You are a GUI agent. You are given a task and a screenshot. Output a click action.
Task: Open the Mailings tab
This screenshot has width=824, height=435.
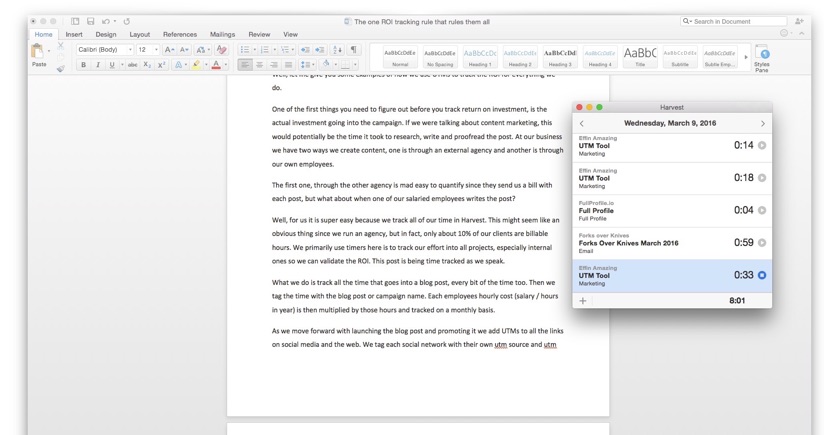click(x=222, y=34)
